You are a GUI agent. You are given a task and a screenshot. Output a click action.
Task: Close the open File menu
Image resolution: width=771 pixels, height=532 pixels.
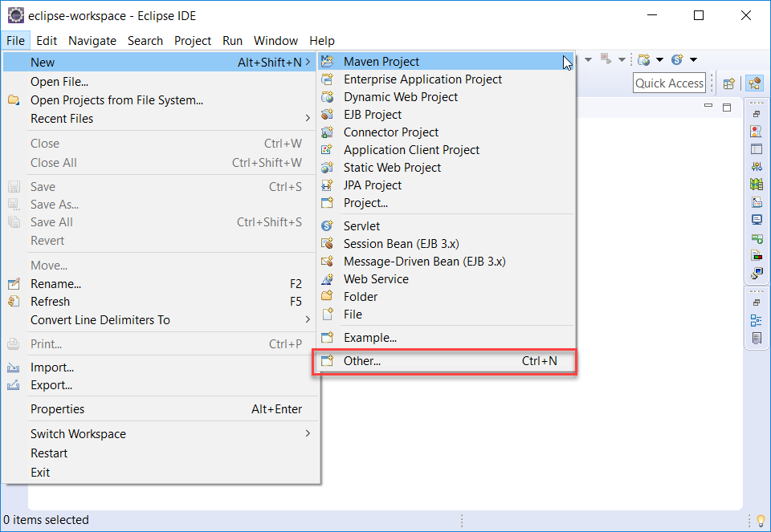pyautogui.click(x=16, y=40)
